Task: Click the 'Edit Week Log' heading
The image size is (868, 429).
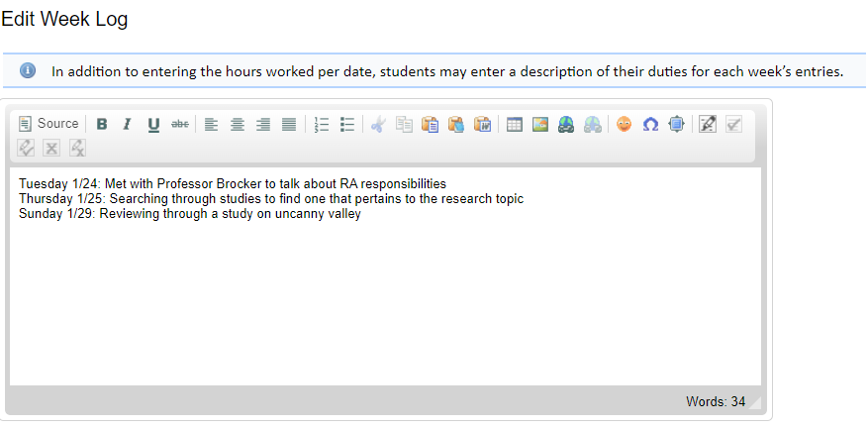Action: 64,19
